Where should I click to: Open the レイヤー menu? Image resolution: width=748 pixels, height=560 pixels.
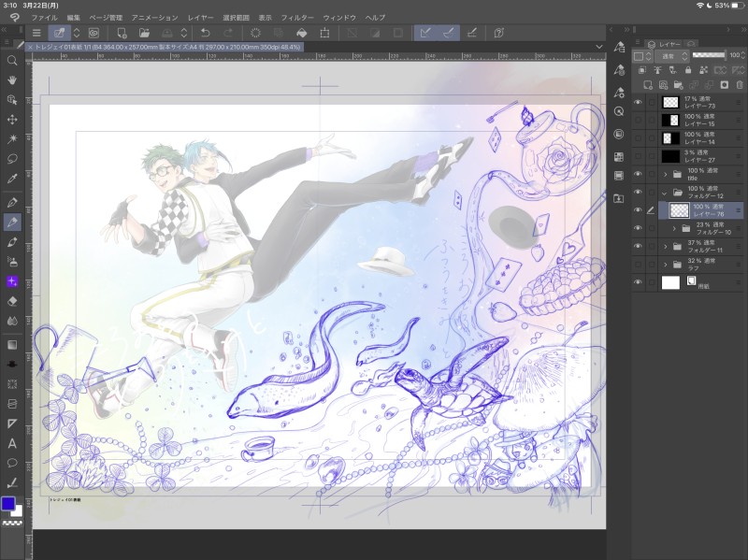click(200, 18)
